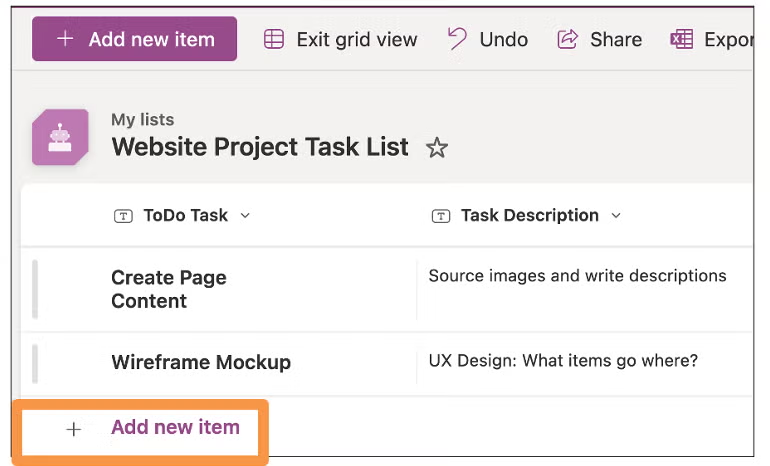
Task: Click the plus icon in the bottom row
Action: tap(73, 429)
